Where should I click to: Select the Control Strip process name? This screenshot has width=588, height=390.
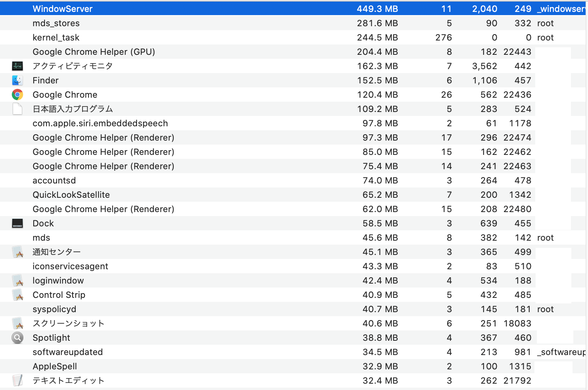tap(59, 295)
